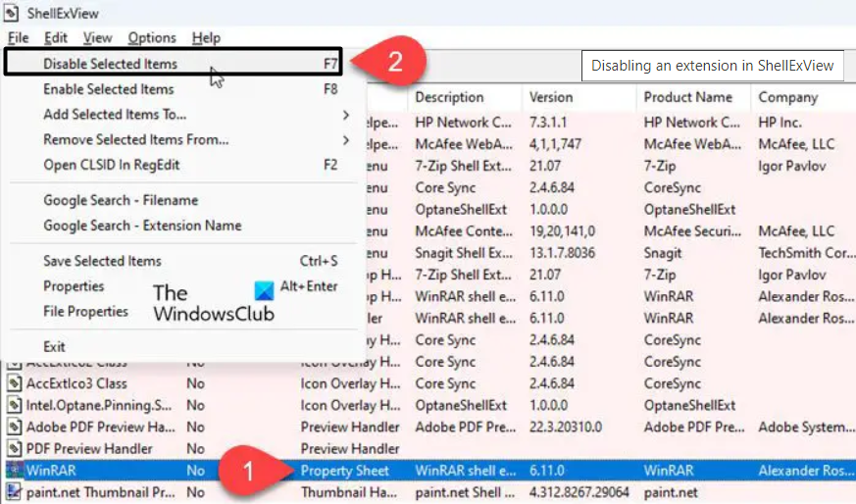The height and width of the screenshot is (504, 856).
Task: Open the Help menu
Action: (x=206, y=37)
